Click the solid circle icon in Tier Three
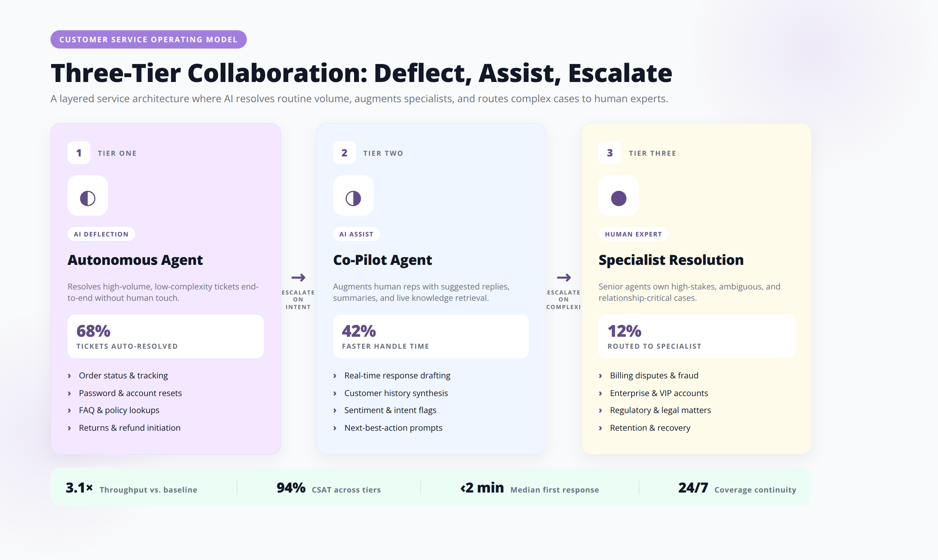This screenshot has width=938, height=560. click(x=619, y=198)
